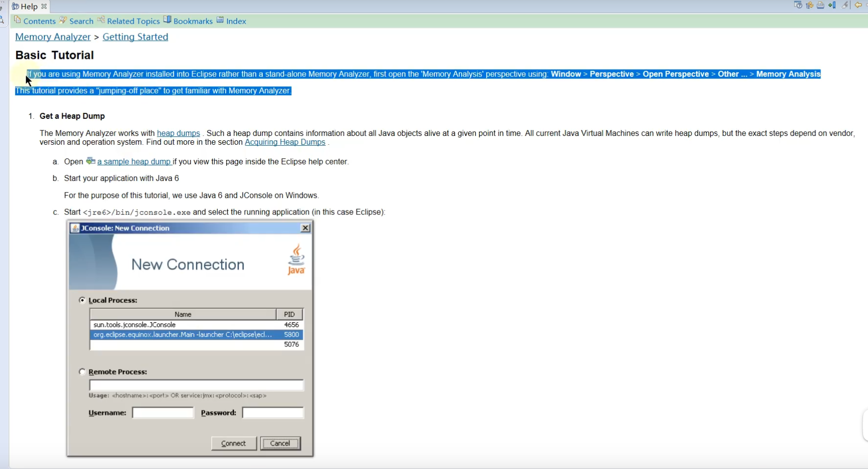Click the Password field in JConsole image

click(x=273, y=413)
